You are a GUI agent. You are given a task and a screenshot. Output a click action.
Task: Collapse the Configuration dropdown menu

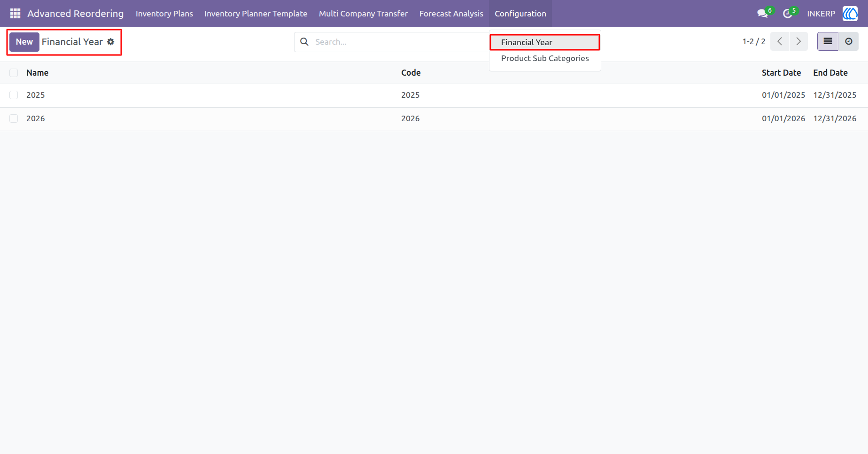(x=520, y=14)
